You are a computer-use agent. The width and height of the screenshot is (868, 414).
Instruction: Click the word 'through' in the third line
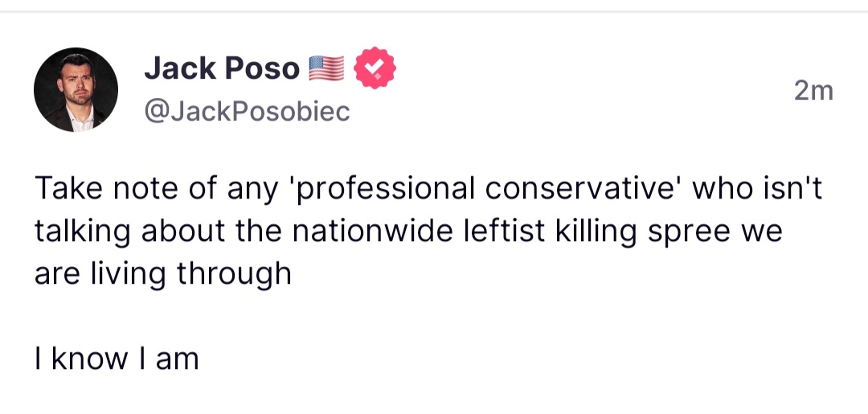point(234,273)
